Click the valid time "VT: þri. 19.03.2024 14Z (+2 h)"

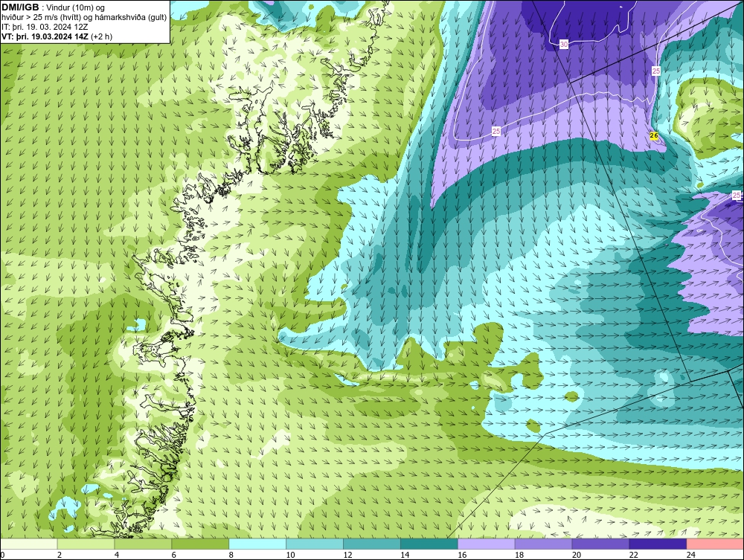pyautogui.click(x=57, y=36)
